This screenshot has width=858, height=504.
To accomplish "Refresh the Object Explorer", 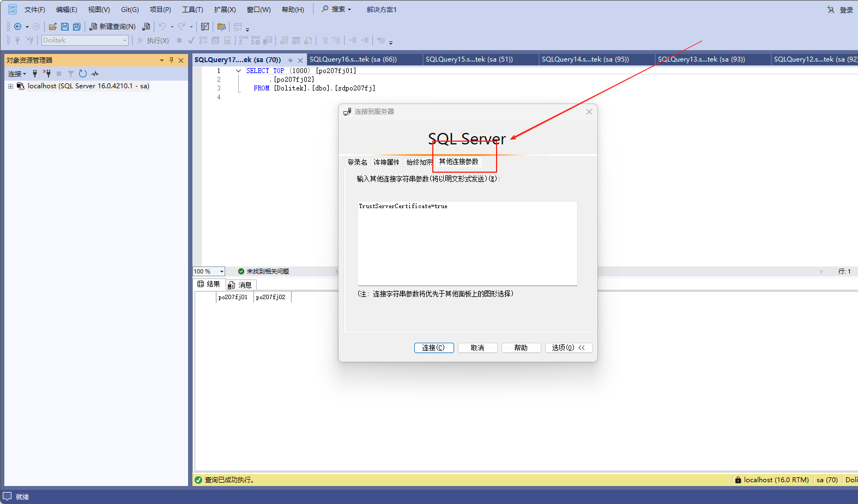I will point(83,74).
